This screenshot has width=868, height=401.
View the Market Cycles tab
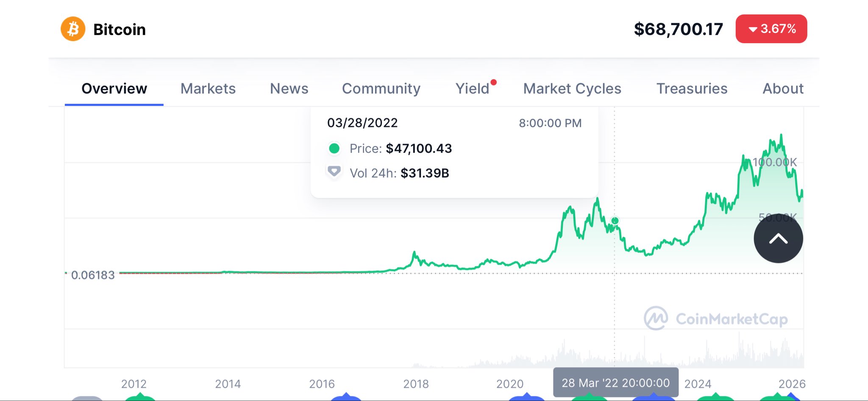(572, 88)
